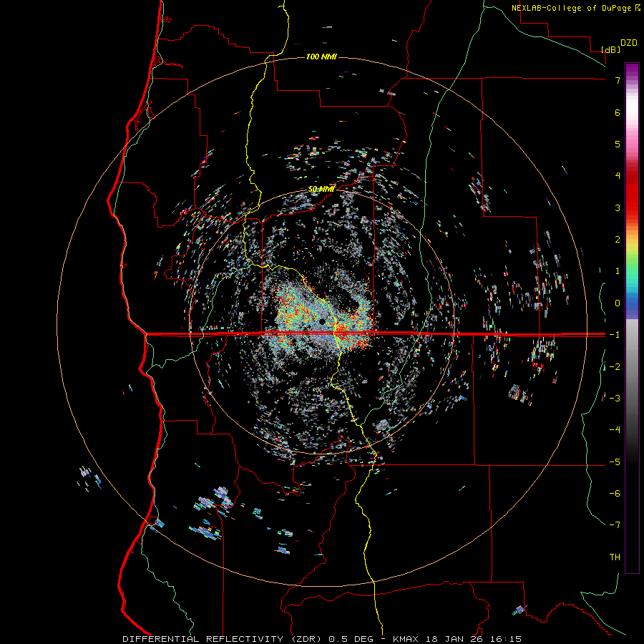Click the 50 NMI range ring label
Image resolution: width=644 pixels, height=644 pixels.
click(x=321, y=189)
